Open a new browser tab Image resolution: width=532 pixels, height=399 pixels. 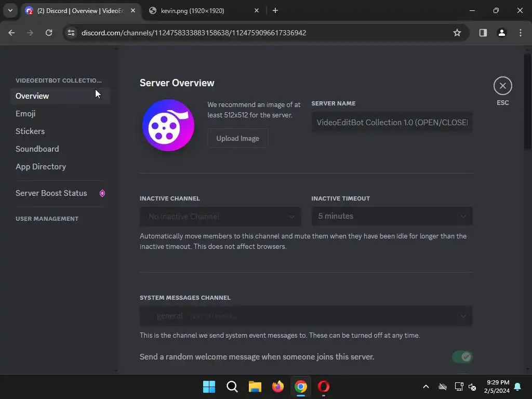(x=275, y=10)
